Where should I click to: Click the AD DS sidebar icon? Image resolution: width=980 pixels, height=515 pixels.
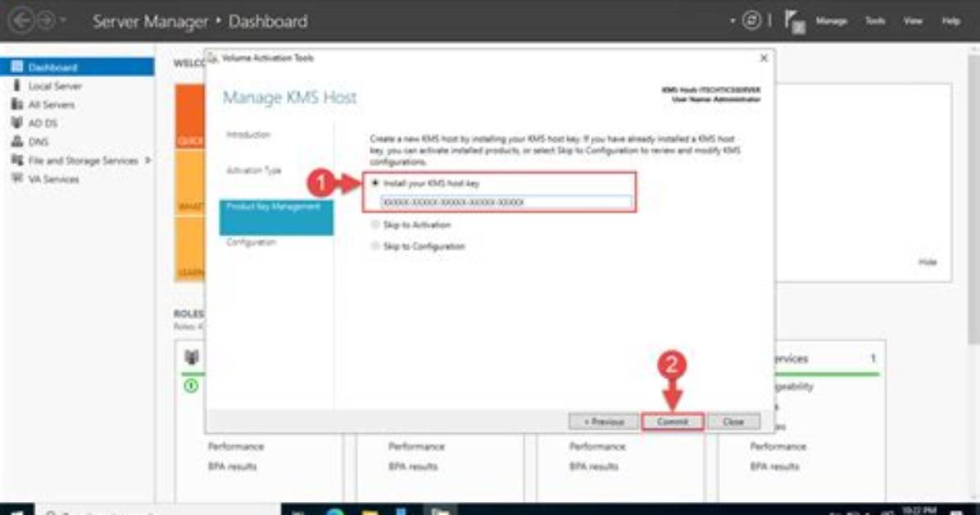coord(17,123)
